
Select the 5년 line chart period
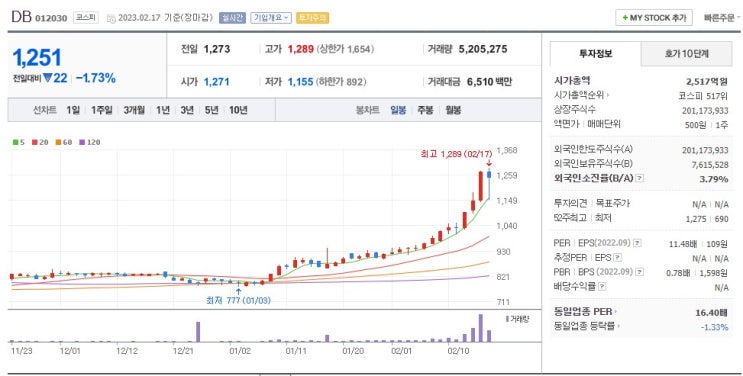(211, 110)
